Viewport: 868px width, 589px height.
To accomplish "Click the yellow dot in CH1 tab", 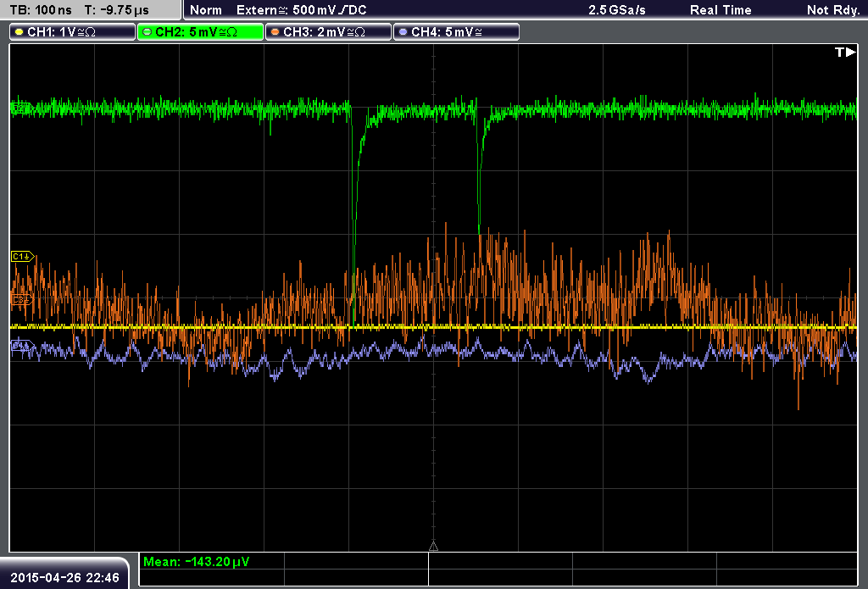I will click(19, 32).
